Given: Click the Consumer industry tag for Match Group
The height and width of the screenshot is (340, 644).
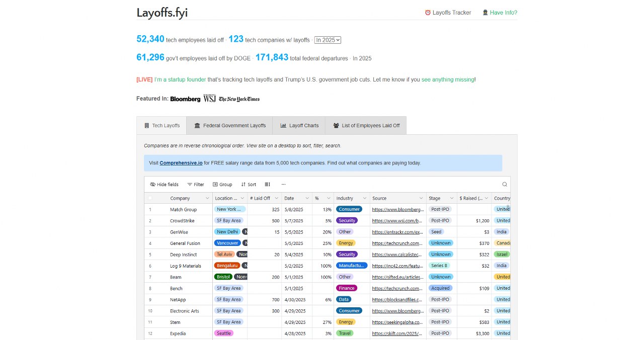Looking at the screenshot, I should 349,209.
